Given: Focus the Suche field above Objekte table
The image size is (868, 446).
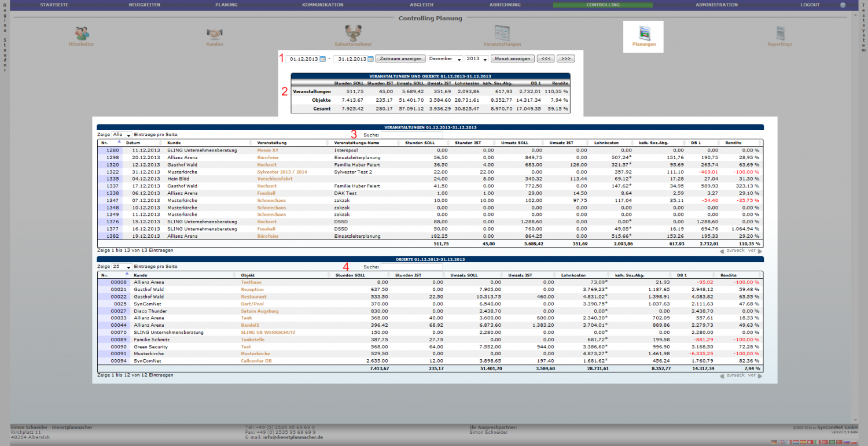Looking at the screenshot, I should (411, 267).
